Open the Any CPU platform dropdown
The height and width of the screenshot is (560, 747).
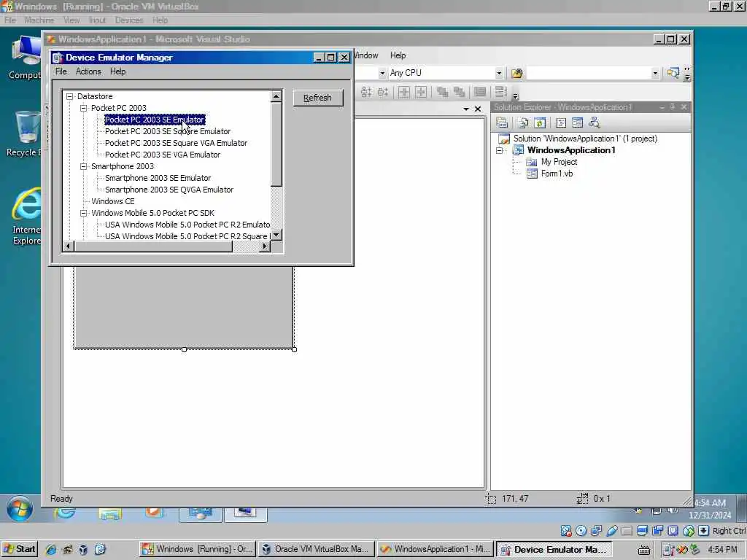click(499, 73)
